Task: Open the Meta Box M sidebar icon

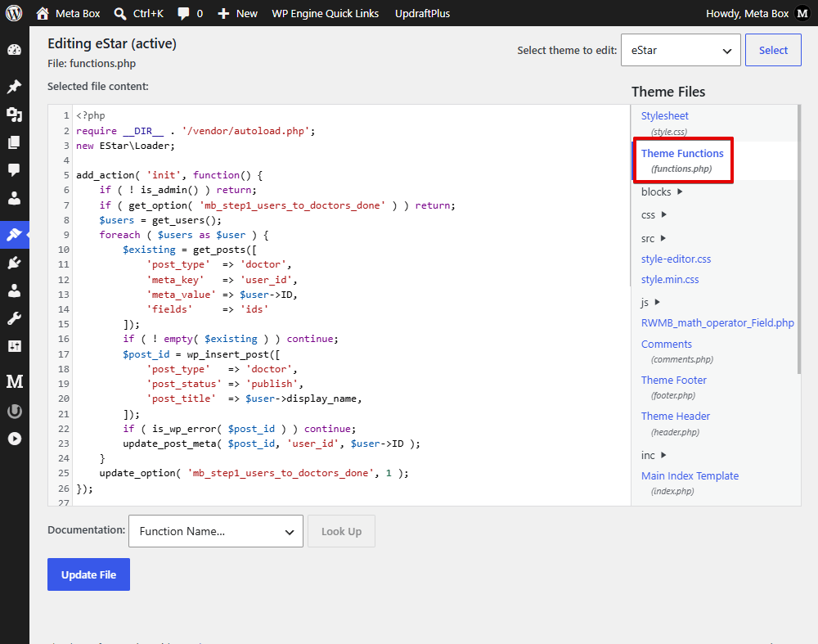Action: pos(14,381)
